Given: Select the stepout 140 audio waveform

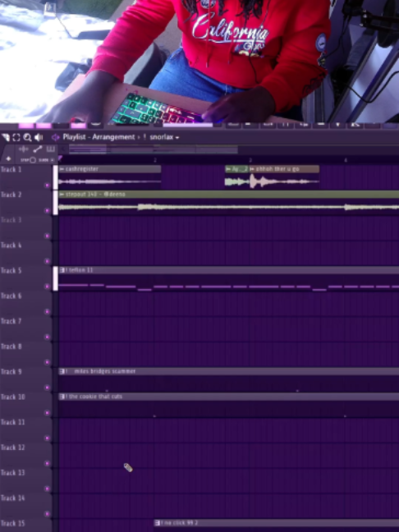Looking at the screenshot, I should click(x=229, y=207).
